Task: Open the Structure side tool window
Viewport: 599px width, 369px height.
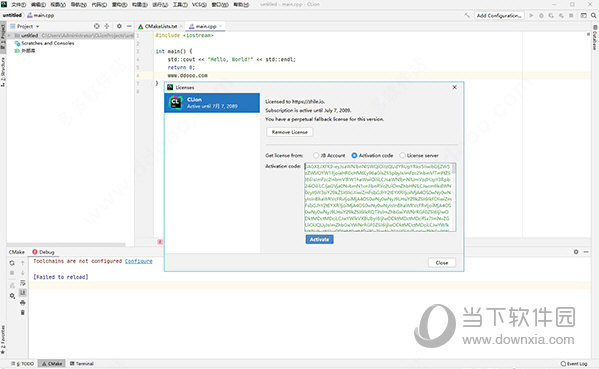Action: [x=3, y=72]
